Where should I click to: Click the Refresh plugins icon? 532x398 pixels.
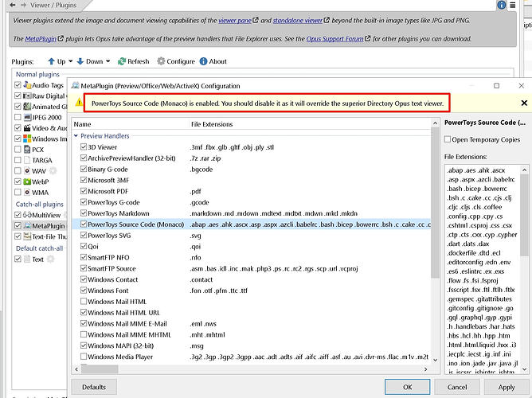(122, 61)
